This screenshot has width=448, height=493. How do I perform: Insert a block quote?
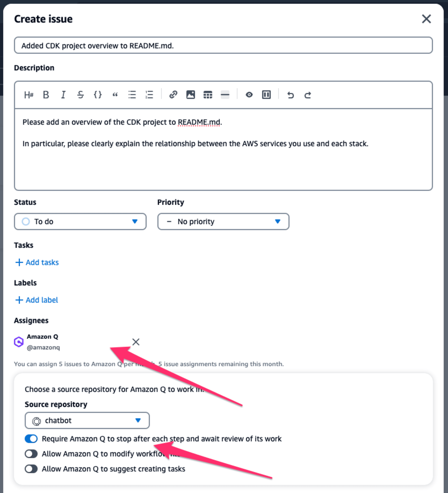115,95
